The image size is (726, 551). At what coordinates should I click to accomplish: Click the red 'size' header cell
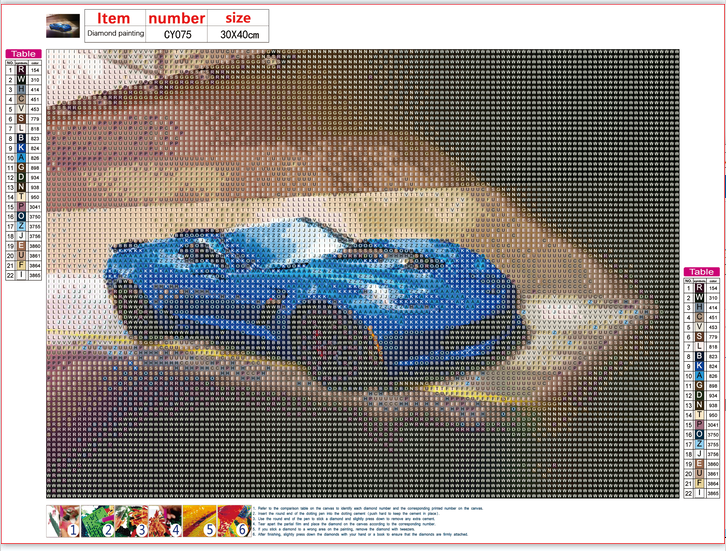[x=238, y=17]
